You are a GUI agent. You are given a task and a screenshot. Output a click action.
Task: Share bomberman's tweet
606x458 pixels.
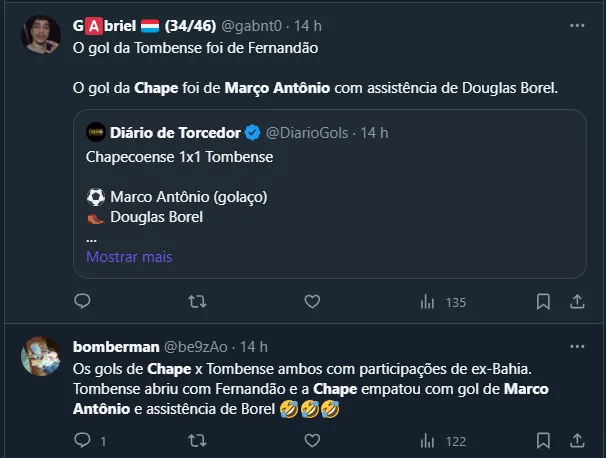[x=577, y=439]
